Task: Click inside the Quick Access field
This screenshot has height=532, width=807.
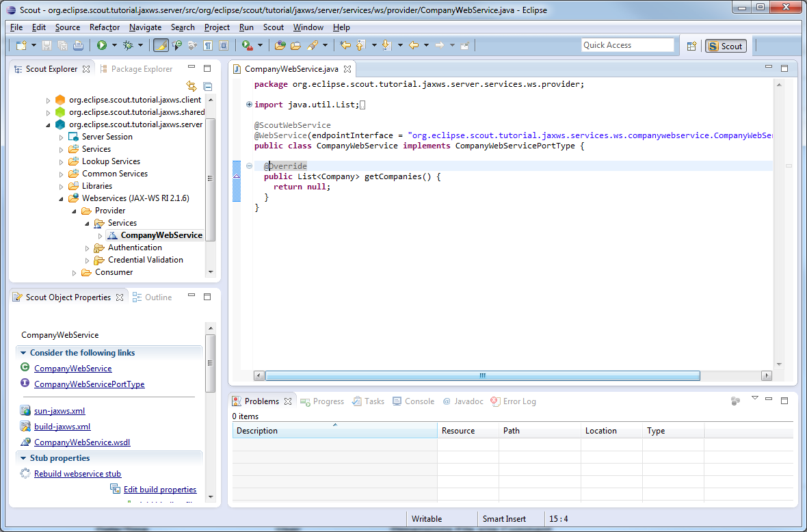Action: click(x=627, y=44)
